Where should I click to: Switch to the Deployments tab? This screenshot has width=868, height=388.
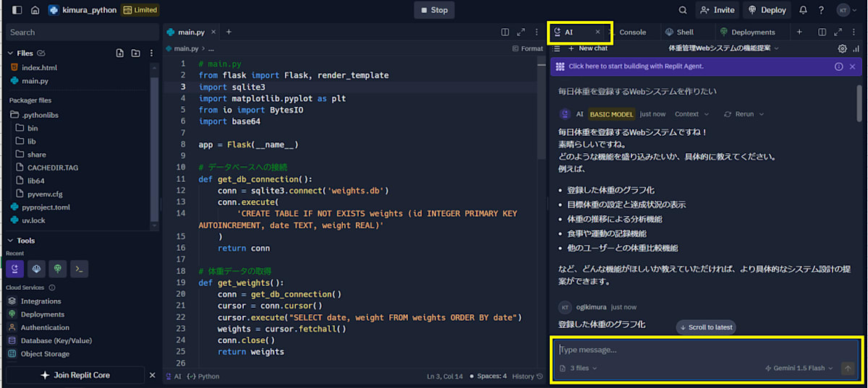pyautogui.click(x=747, y=32)
